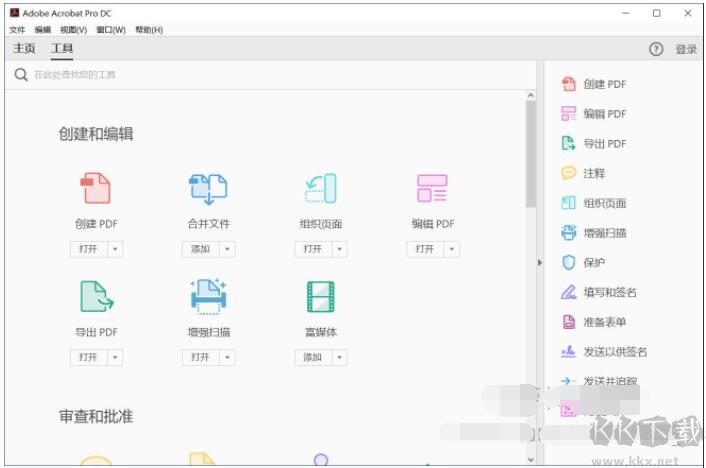The height and width of the screenshot is (468, 706).
Task: Expand dropdown arrow next to 创建 PDF 打开
Action: coord(115,249)
